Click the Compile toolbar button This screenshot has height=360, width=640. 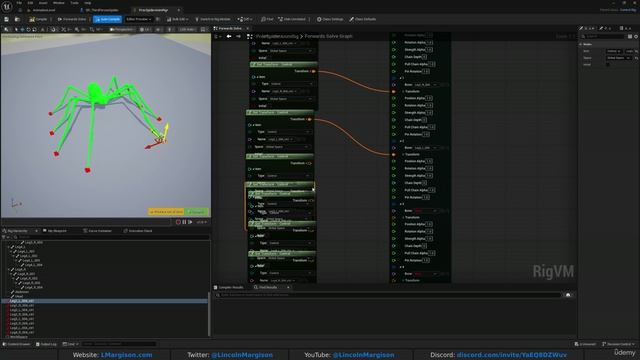point(38,19)
